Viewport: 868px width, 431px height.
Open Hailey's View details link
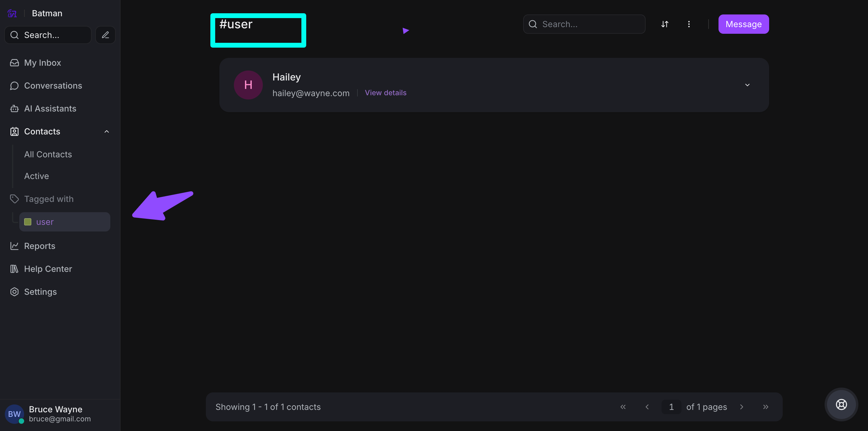click(385, 93)
